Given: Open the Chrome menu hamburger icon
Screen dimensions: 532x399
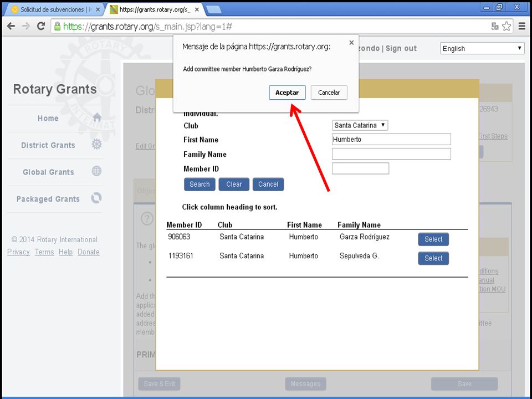Looking at the screenshot, I should (x=522, y=26).
